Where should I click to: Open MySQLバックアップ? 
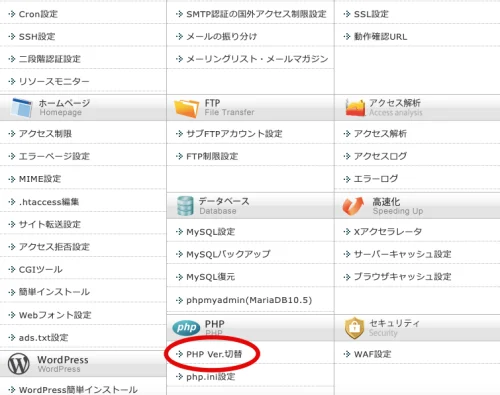coord(228,254)
